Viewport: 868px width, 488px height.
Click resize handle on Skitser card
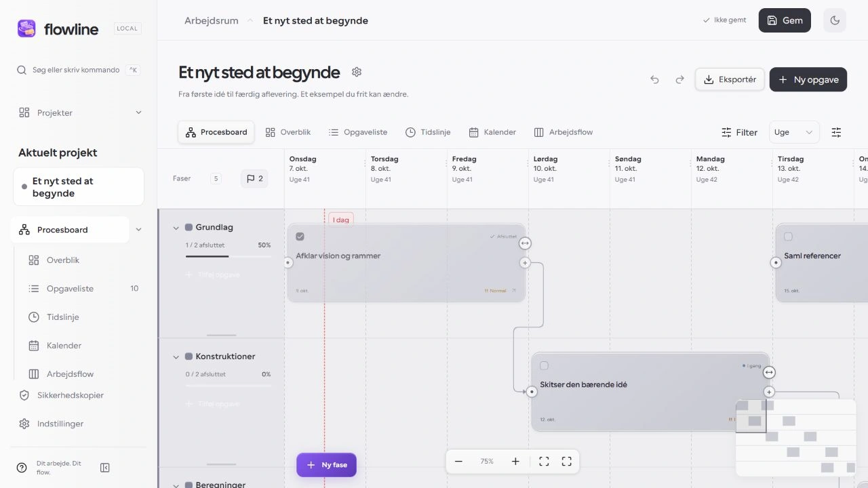pos(769,372)
